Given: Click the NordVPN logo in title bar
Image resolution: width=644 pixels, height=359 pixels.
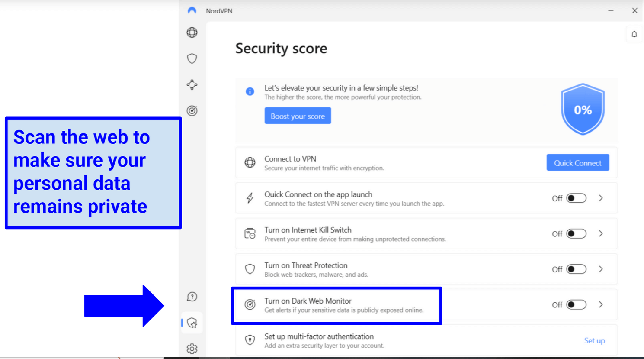Looking at the screenshot, I should click(x=192, y=10).
